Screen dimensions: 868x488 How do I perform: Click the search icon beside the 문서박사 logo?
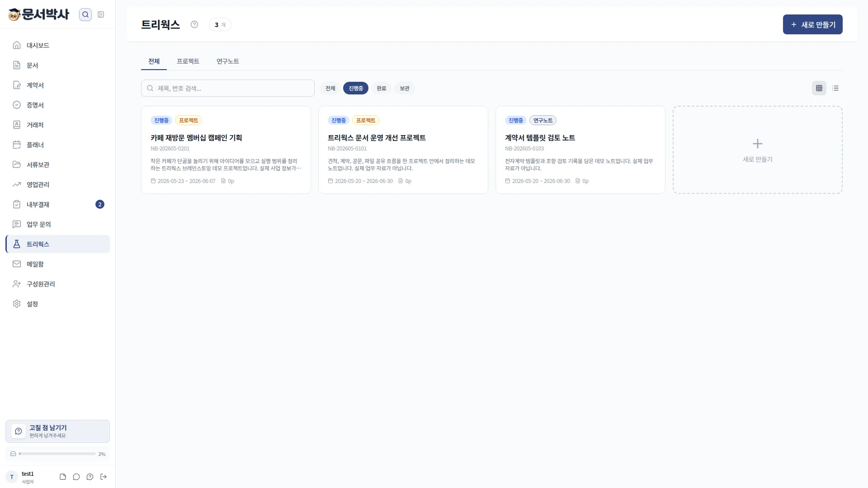(85, 14)
